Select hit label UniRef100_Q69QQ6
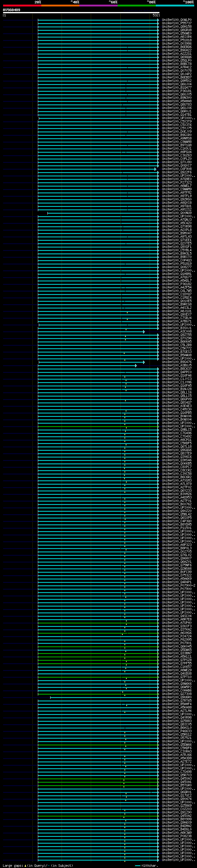The width and height of the screenshot is (197, 868). 176,57
